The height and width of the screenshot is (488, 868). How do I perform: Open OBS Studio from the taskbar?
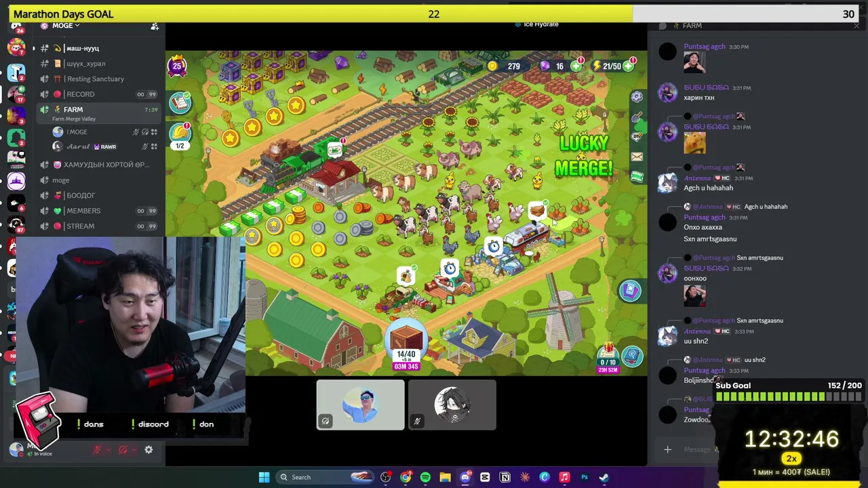(386, 477)
